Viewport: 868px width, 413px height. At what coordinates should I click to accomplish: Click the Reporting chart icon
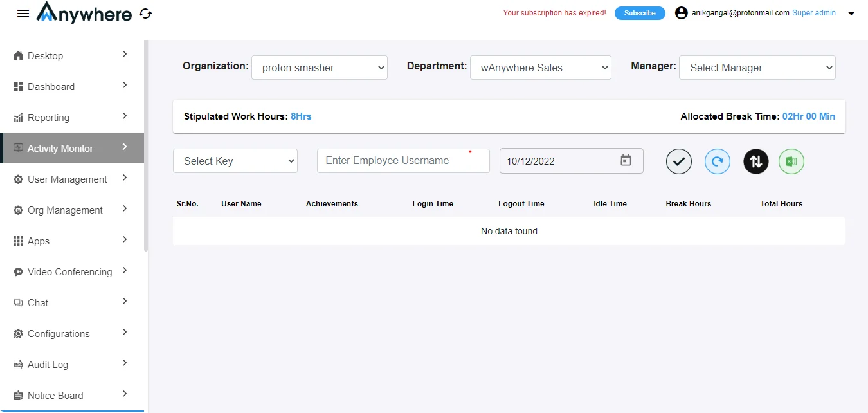(x=18, y=118)
